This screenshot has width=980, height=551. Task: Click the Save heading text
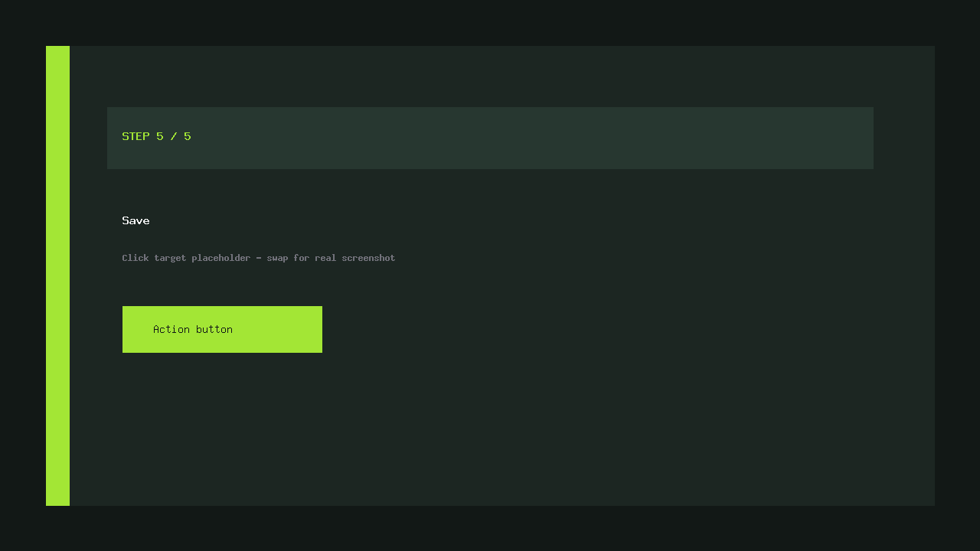tap(136, 220)
